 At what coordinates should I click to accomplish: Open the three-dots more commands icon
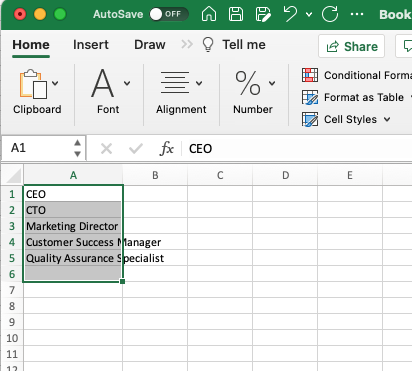[357, 14]
